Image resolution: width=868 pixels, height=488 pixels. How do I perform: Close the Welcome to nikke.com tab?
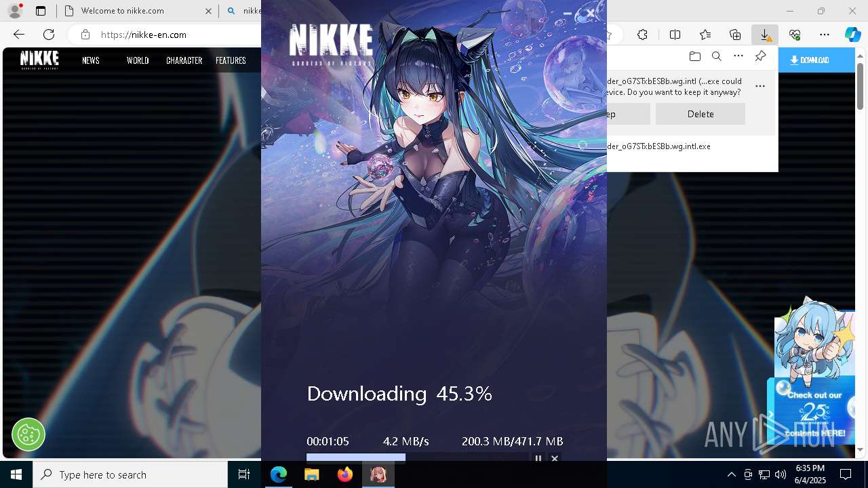(x=208, y=11)
